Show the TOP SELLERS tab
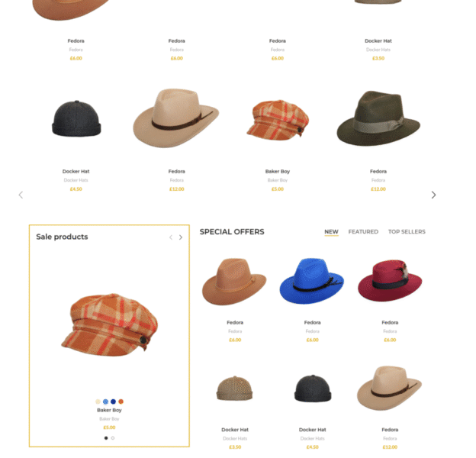Image resolution: width=476 pixels, height=458 pixels. pos(407,232)
